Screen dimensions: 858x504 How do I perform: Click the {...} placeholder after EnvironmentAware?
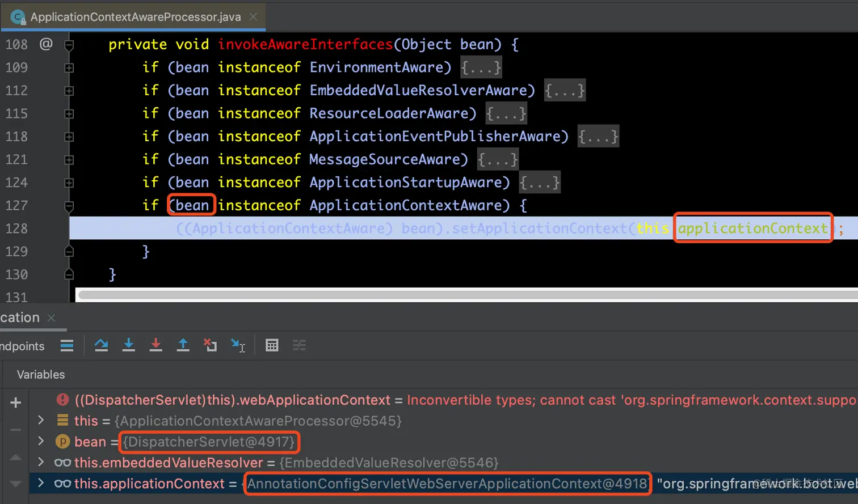481,67
